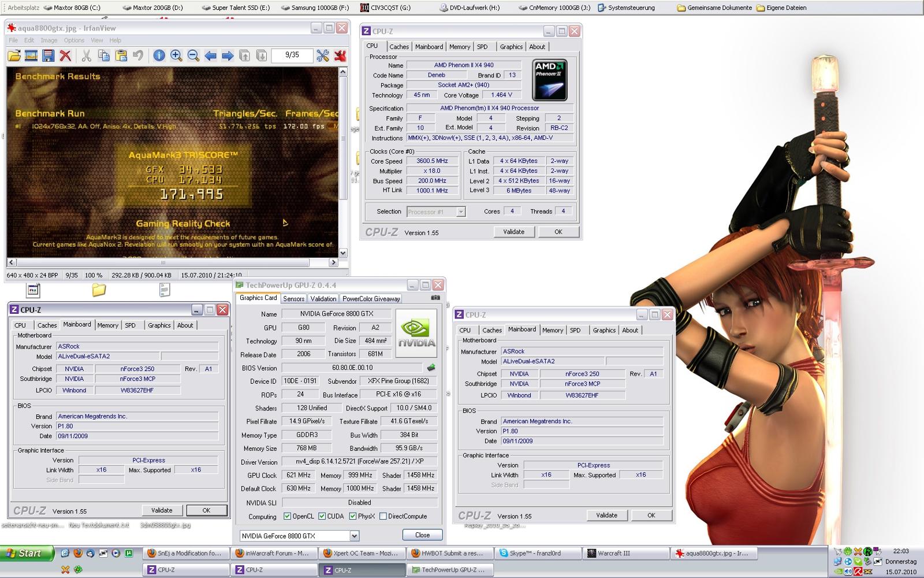Open the PowerColor Giveaway tab
The image size is (924, 578).
(371, 299)
